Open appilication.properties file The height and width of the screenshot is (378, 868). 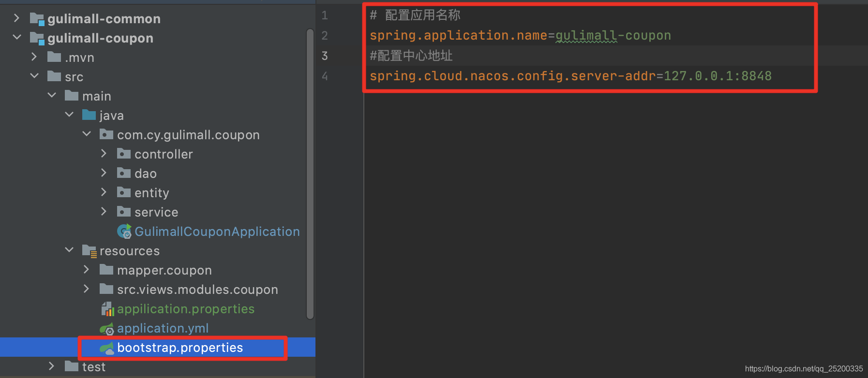point(186,309)
